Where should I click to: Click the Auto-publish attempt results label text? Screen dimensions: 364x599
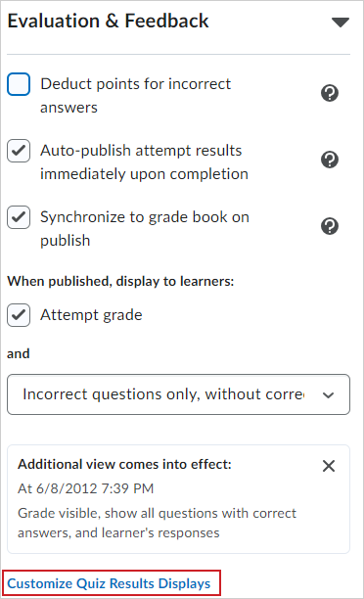[145, 161]
